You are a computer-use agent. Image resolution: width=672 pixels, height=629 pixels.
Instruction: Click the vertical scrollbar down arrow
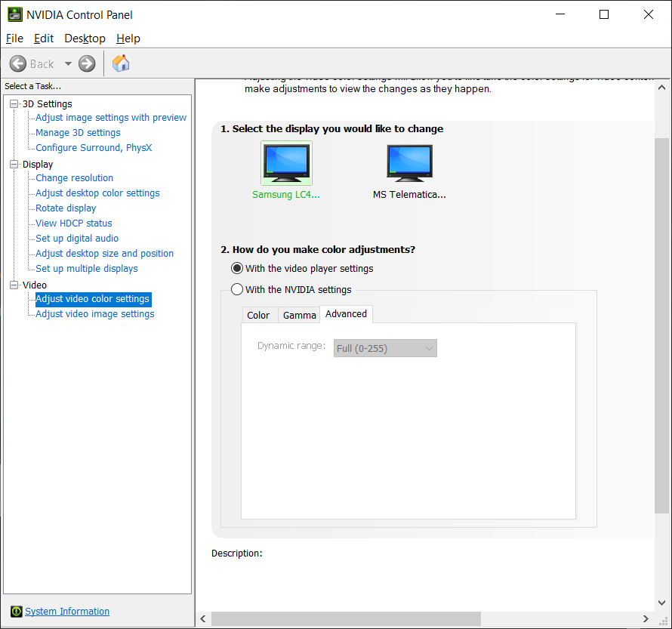coord(661,603)
